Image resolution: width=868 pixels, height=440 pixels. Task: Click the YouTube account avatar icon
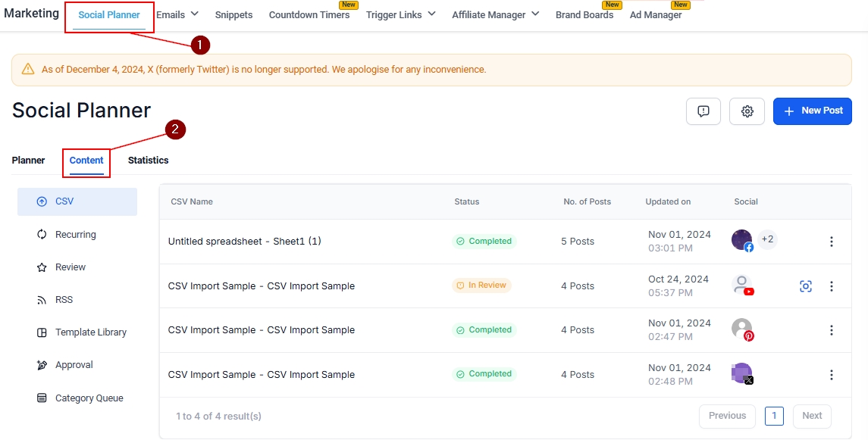[x=742, y=286]
